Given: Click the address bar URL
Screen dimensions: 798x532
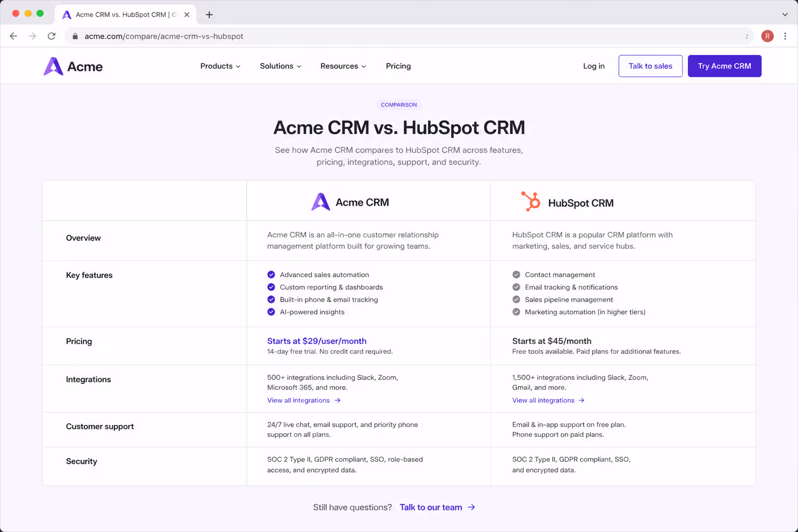Looking at the screenshot, I should click(164, 36).
